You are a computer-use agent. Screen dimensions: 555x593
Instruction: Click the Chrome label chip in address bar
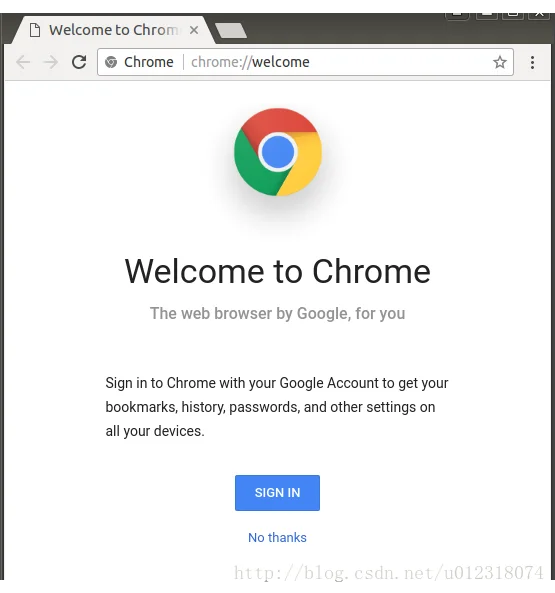click(149, 62)
